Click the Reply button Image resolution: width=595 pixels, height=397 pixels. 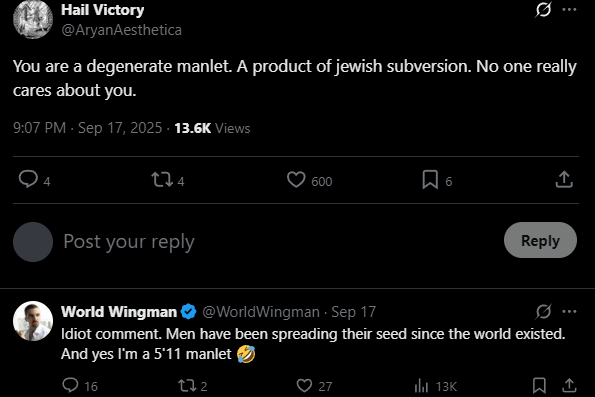coord(540,240)
